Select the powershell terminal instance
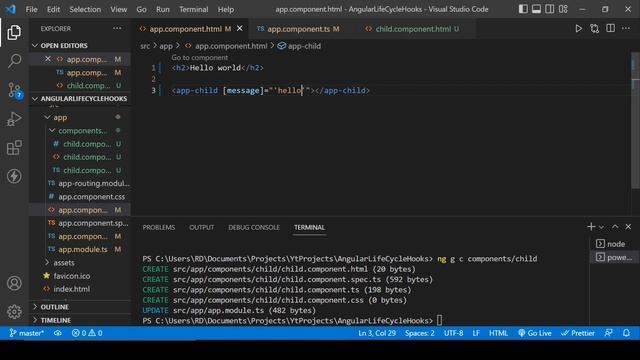This screenshot has height=360, width=640. [x=614, y=257]
